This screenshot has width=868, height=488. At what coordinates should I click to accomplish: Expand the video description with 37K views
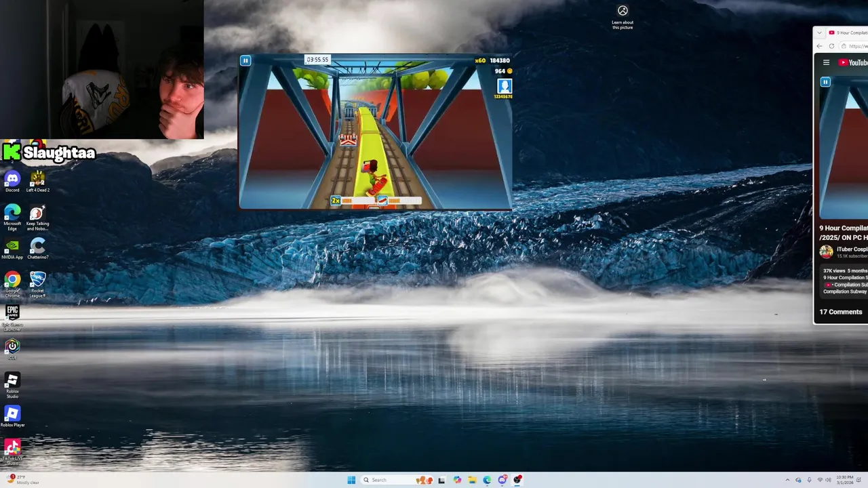(845, 281)
